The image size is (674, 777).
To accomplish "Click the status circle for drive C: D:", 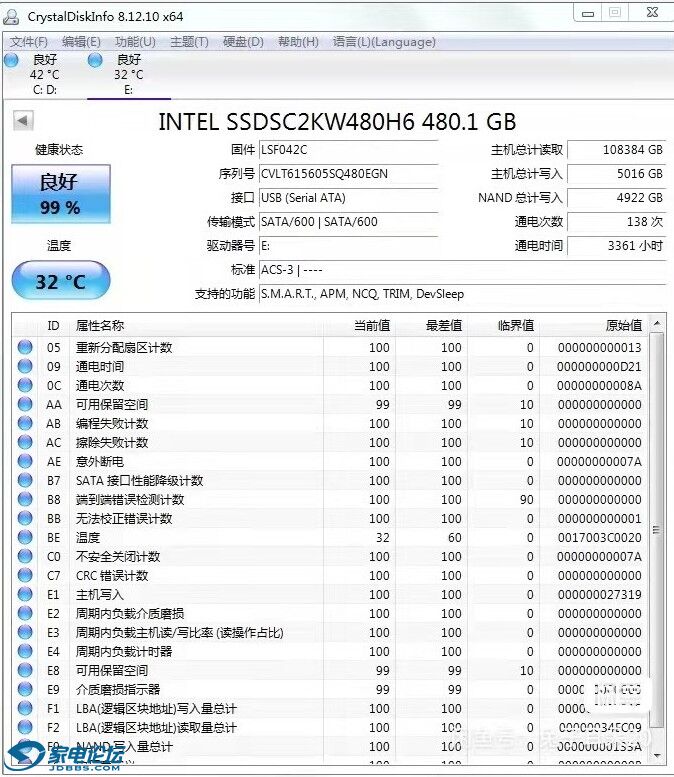I will coord(11,60).
